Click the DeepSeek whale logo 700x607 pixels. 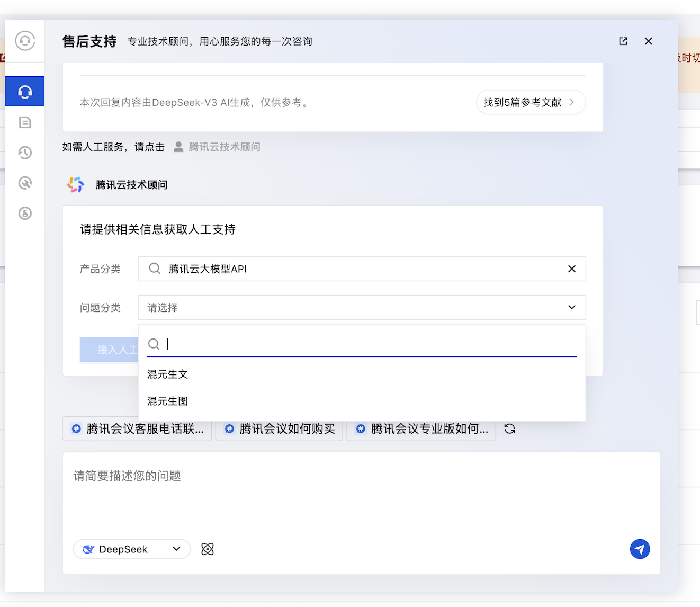point(88,549)
